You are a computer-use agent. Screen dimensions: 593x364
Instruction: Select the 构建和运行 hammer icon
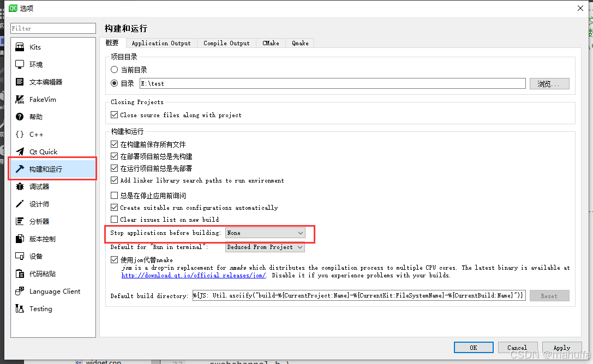[x=20, y=169]
